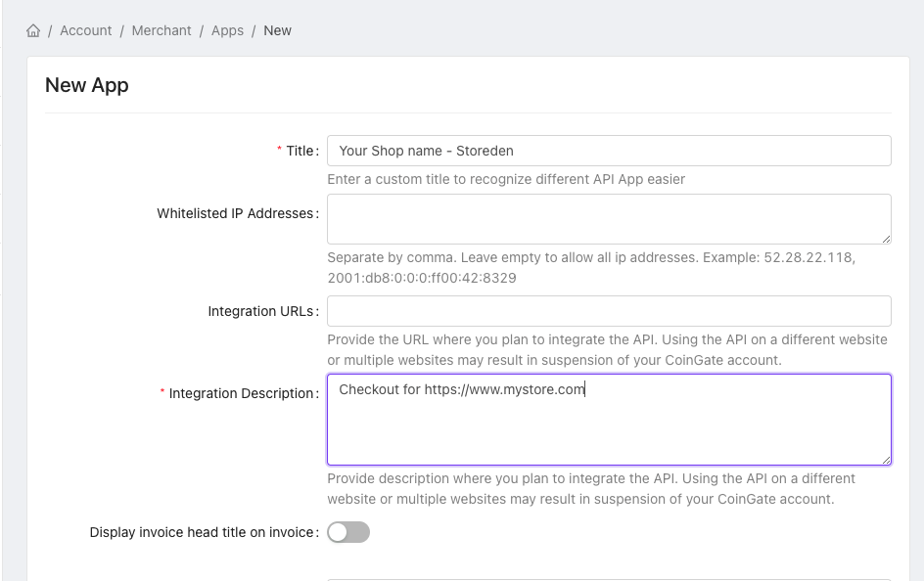Click the Title field label
Image resolution: width=924 pixels, height=581 pixels.
point(300,151)
